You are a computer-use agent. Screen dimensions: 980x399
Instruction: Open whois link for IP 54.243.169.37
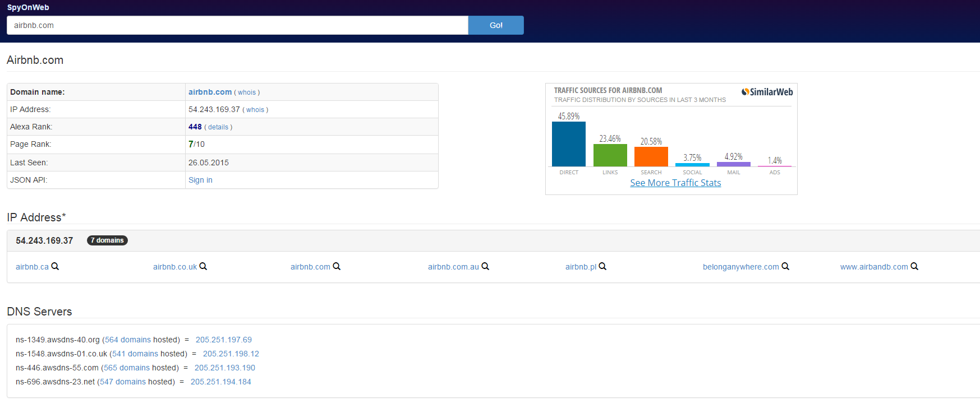point(255,110)
